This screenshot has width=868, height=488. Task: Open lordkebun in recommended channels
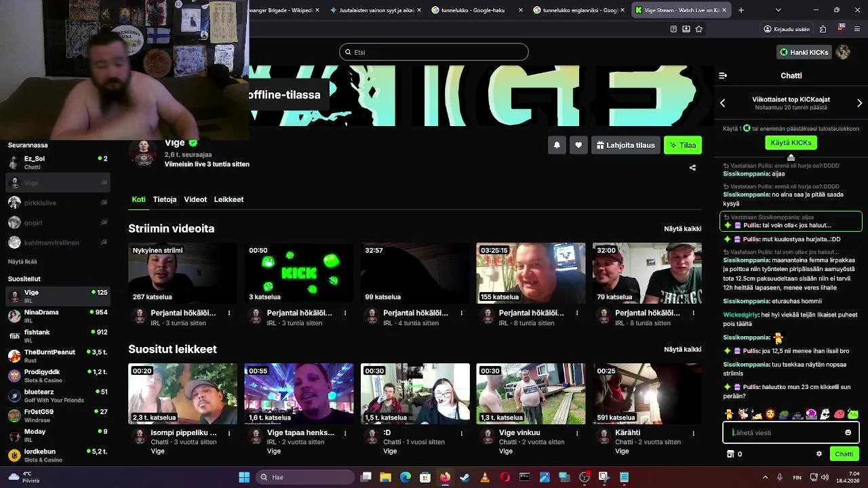[58, 455]
